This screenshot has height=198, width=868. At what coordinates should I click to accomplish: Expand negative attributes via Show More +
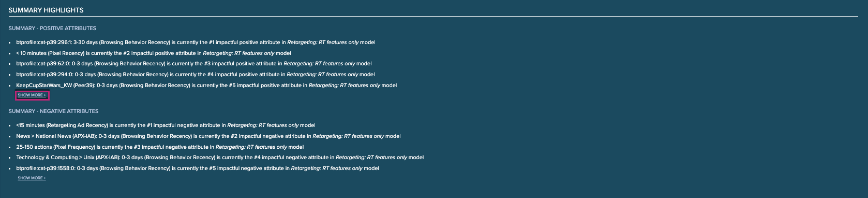pyautogui.click(x=32, y=178)
